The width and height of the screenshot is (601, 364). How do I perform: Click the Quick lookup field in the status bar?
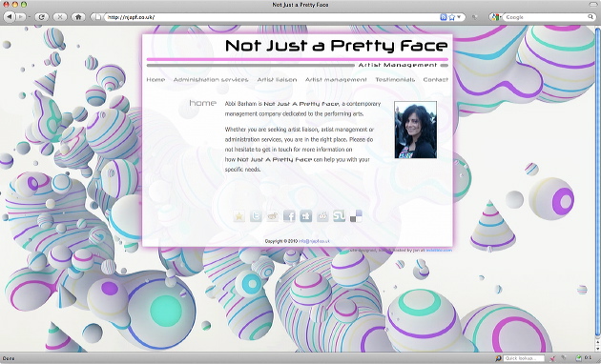point(525,358)
